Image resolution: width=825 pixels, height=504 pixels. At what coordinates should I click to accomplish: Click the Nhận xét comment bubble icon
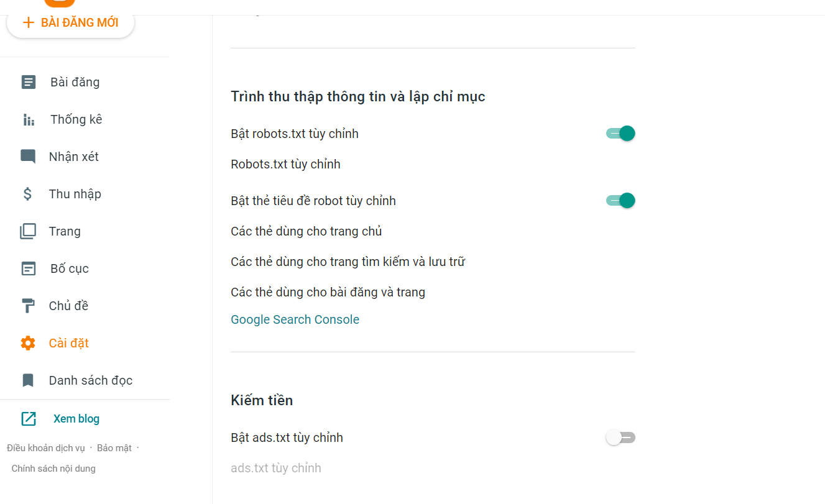click(x=28, y=156)
